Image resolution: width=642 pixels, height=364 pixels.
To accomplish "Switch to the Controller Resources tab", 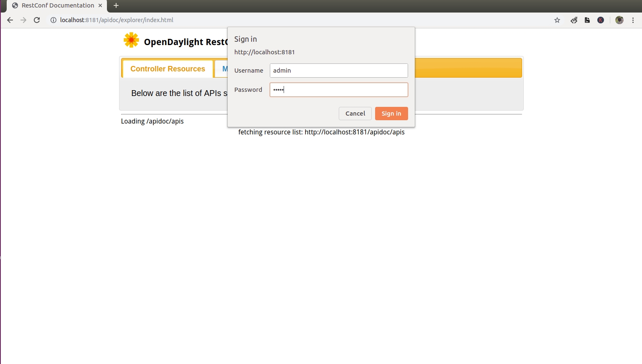I will (x=167, y=69).
